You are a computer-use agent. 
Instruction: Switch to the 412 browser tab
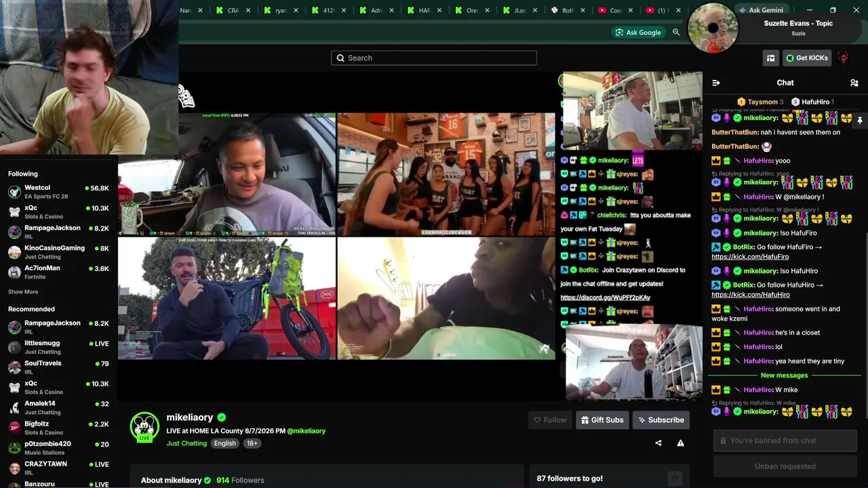coord(328,10)
